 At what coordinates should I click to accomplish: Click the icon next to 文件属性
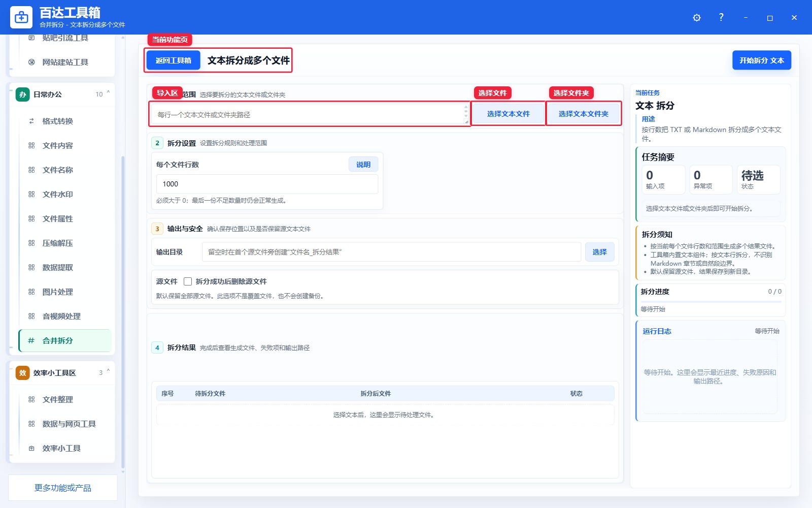click(x=31, y=218)
